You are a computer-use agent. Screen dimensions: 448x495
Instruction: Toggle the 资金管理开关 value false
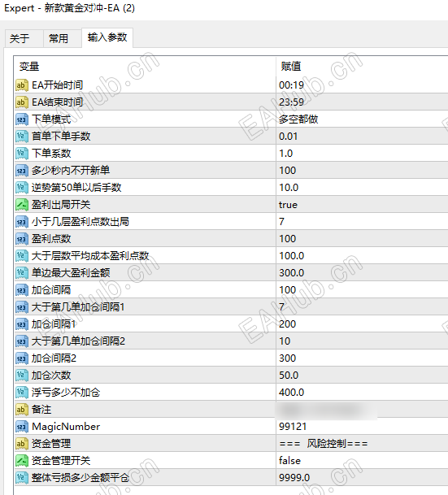click(x=289, y=461)
